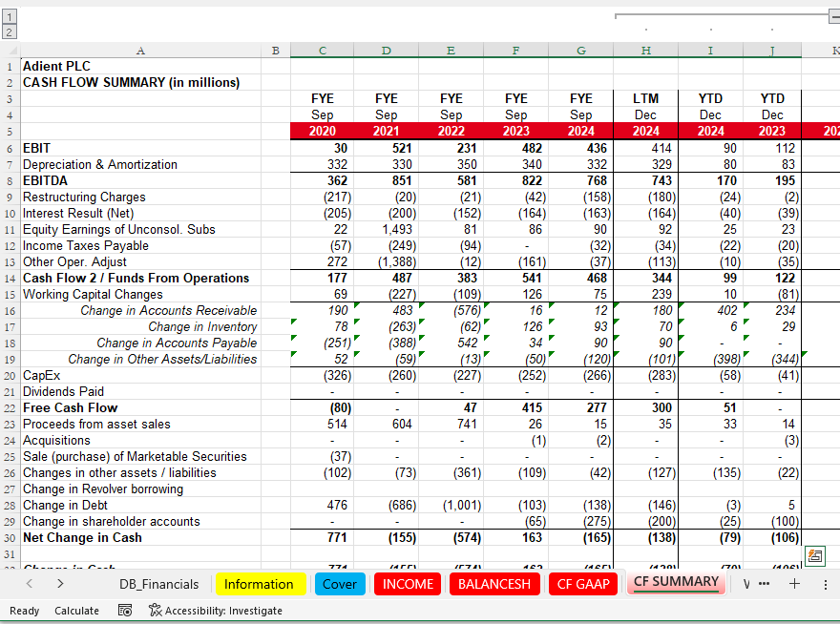
Task: Collapse the column group with minus button
Action: coord(834,17)
